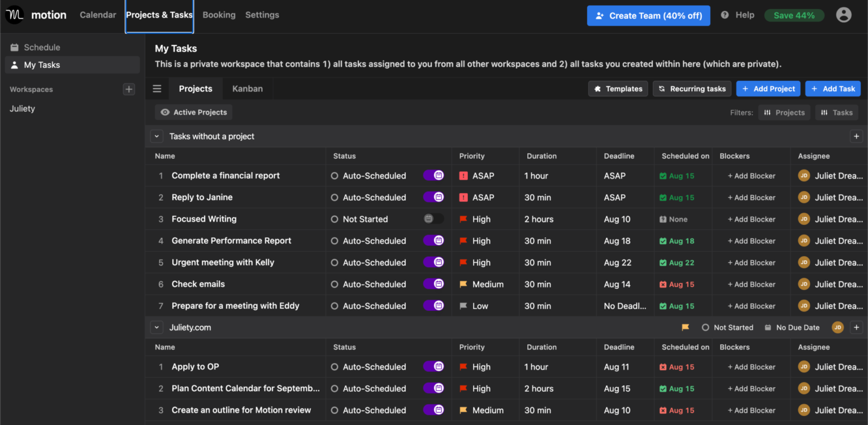Click the gray Low flag for Prepare for a meeting with Eddy
The image size is (868, 425).
point(463,306)
